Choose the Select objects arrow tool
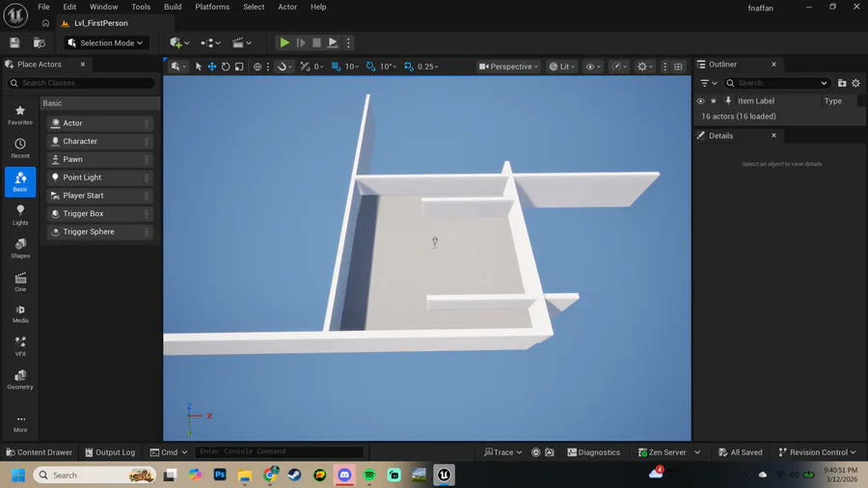This screenshot has width=868, height=488. tap(198, 67)
